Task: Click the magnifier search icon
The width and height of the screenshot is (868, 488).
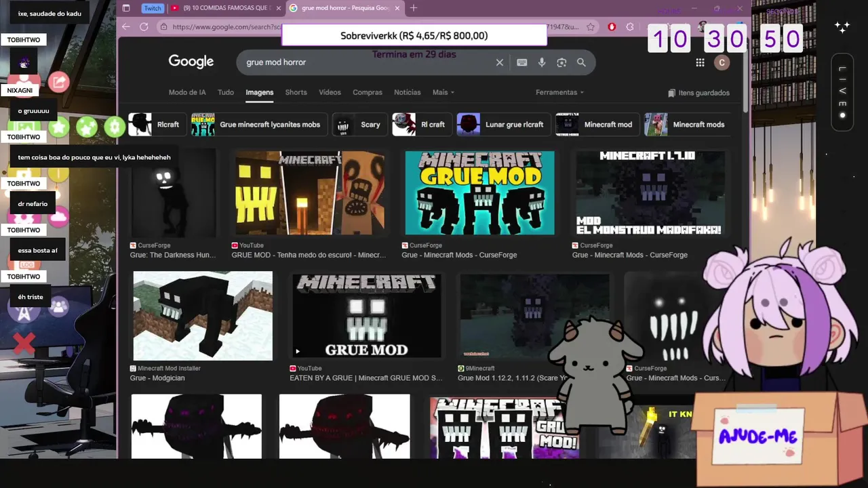Action: click(x=581, y=62)
